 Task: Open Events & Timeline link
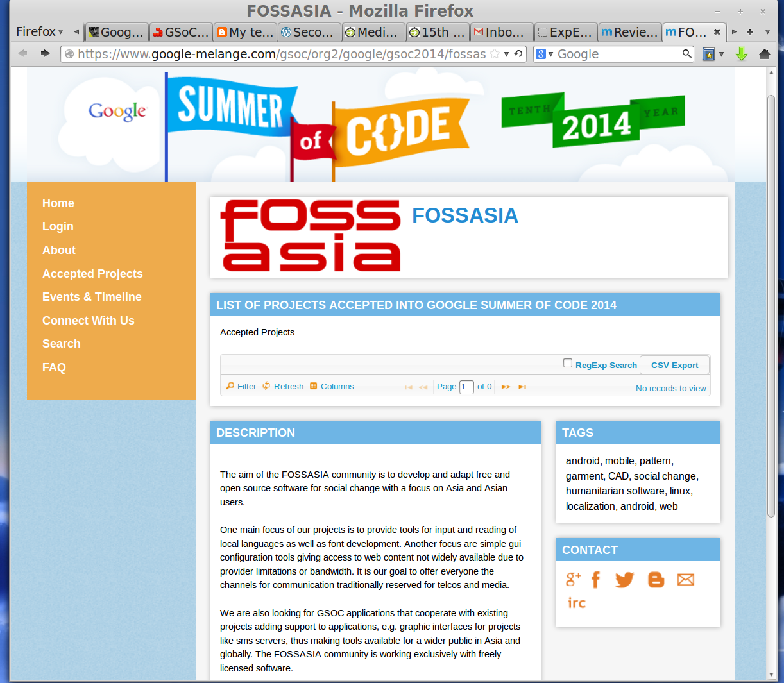pos(92,297)
